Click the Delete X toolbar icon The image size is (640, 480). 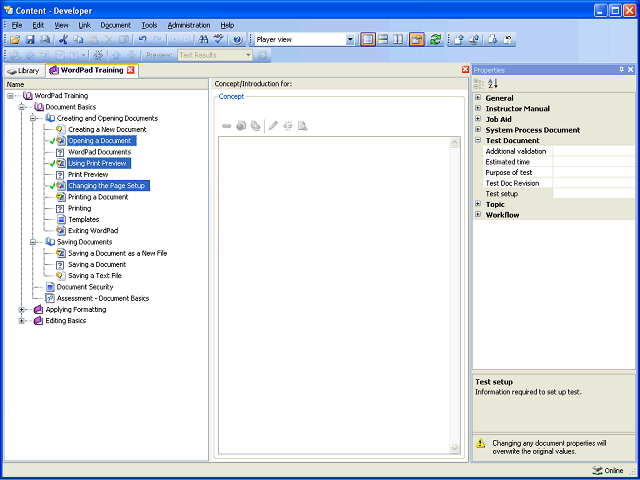[109, 40]
